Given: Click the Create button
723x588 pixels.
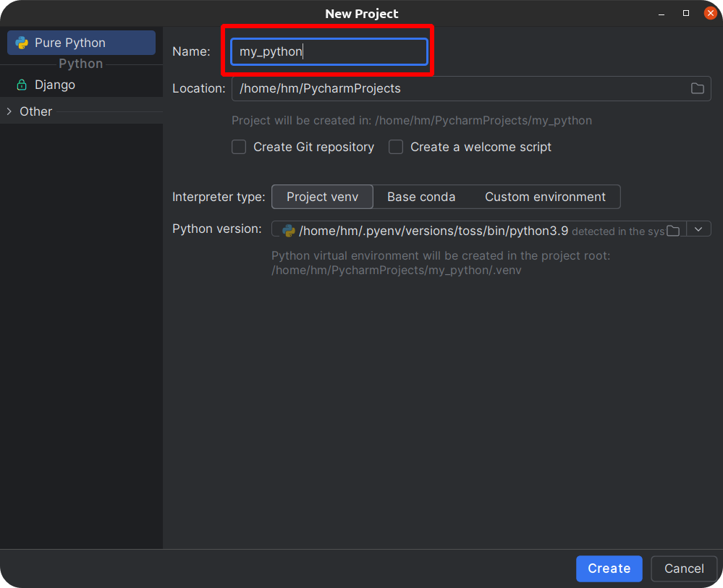Looking at the screenshot, I should click(x=609, y=568).
